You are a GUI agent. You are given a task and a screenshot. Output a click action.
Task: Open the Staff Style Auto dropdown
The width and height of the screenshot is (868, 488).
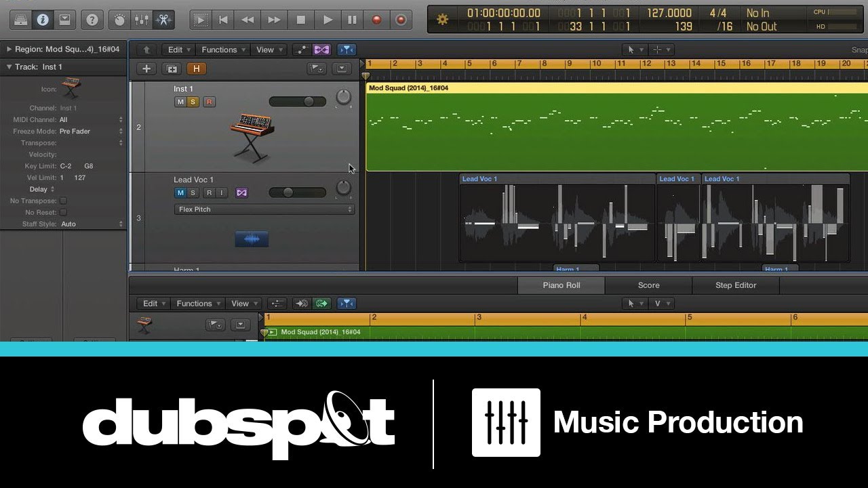[92, 224]
